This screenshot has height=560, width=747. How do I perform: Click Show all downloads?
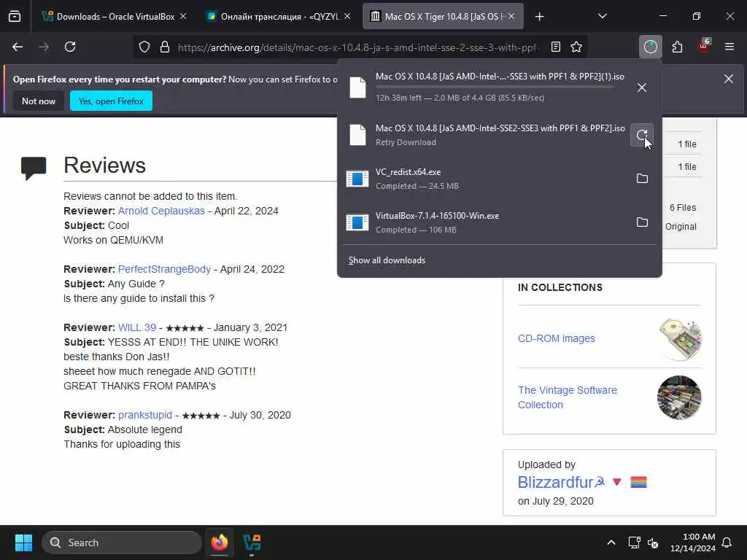point(387,260)
